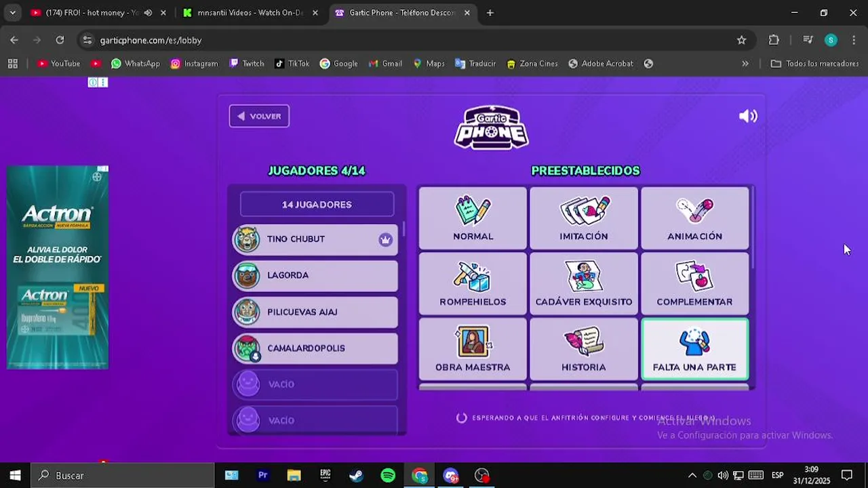Viewport: 868px width, 488px height.
Task: Open the tab search dropdown arrow
Action: pos(12,12)
